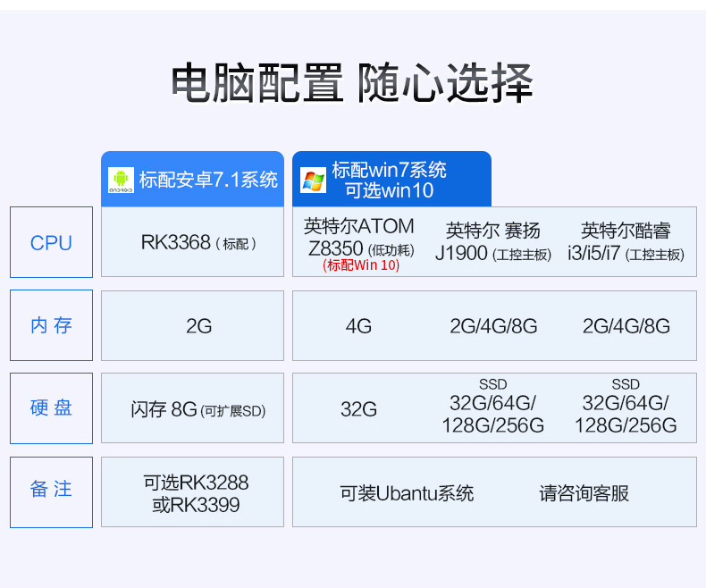Click the 32G storage value for ATOM

(x=358, y=409)
